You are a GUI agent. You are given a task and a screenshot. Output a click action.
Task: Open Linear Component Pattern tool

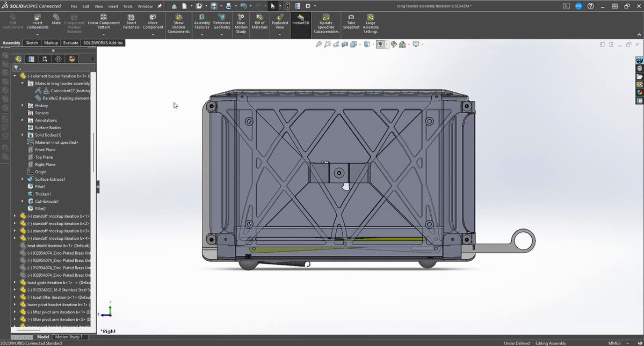click(104, 22)
